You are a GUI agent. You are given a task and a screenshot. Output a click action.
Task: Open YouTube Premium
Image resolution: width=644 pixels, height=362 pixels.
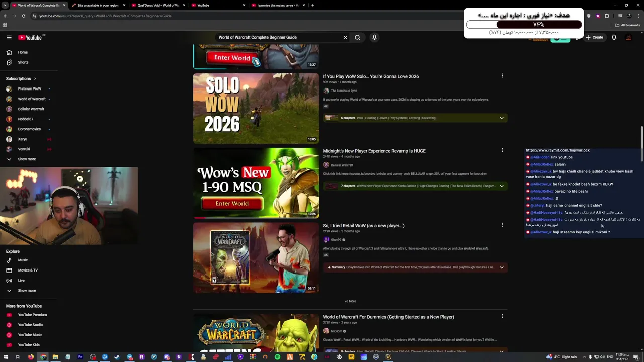32,315
